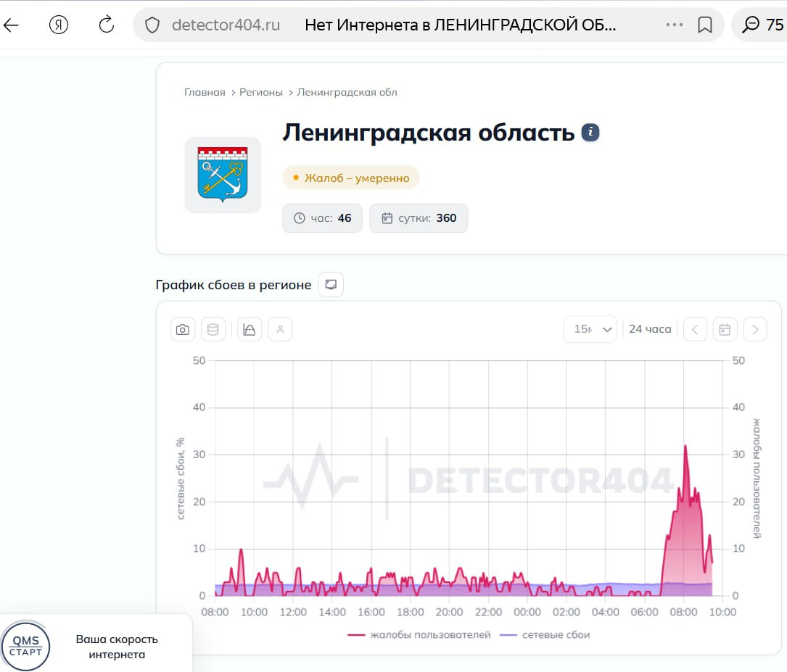Click the user icon in chart toolbar
Image resolution: width=787 pixels, height=672 pixels.
tap(280, 330)
